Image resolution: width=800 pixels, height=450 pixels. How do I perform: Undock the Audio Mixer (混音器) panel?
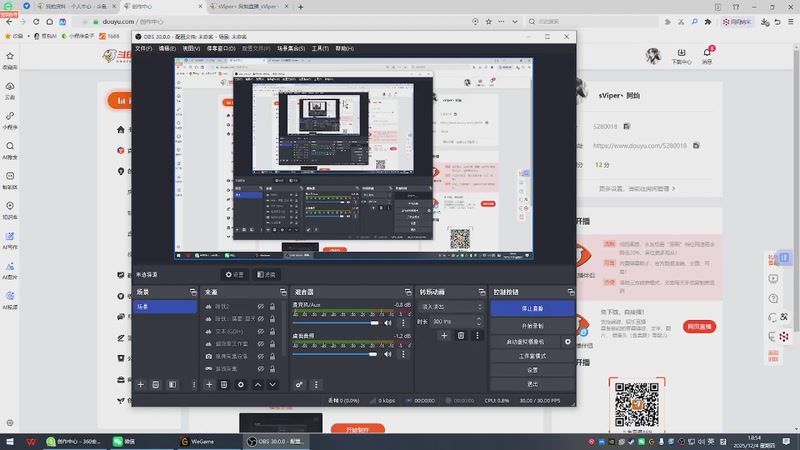pos(408,292)
